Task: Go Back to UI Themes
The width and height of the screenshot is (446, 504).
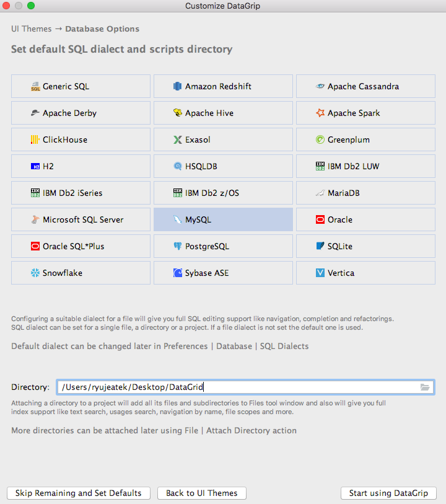Action: (x=202, y=493)
